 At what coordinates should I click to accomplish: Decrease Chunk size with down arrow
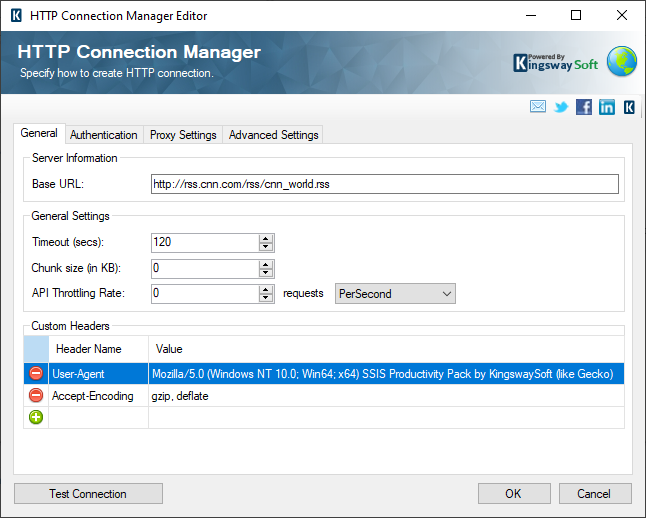pyautogui.click(x=266, y=273)
